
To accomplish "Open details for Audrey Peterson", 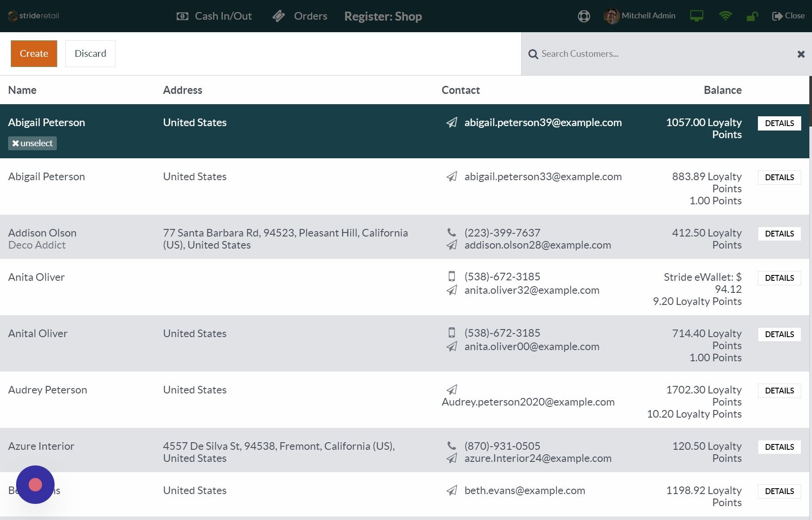I will pyautogui.click(x=779, y=390).
